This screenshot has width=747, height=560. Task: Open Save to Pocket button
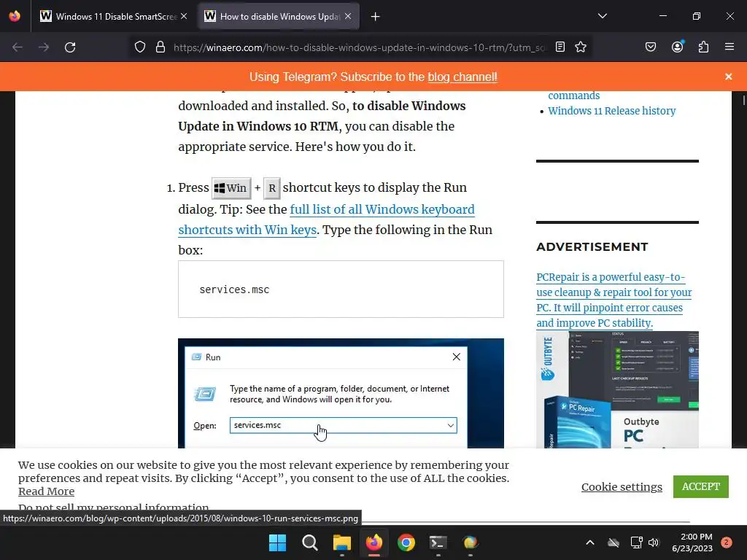coord(650,47)
